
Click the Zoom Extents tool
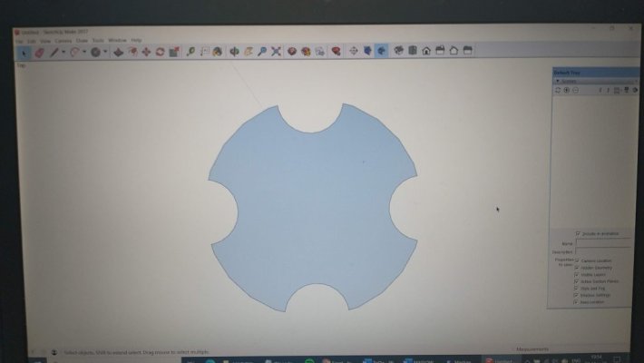pyautogui.click(x=276, y=52)
